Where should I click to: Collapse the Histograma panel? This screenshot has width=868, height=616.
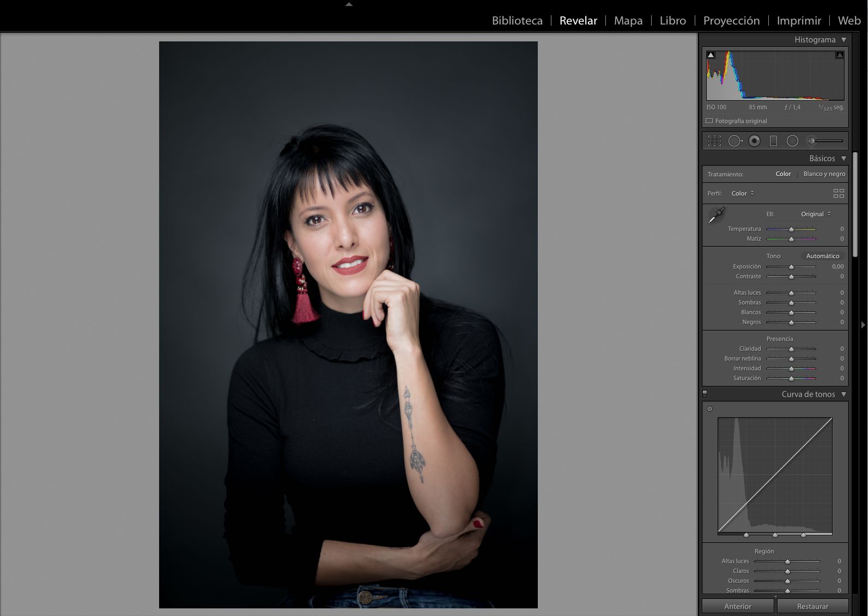pos(843,40)
